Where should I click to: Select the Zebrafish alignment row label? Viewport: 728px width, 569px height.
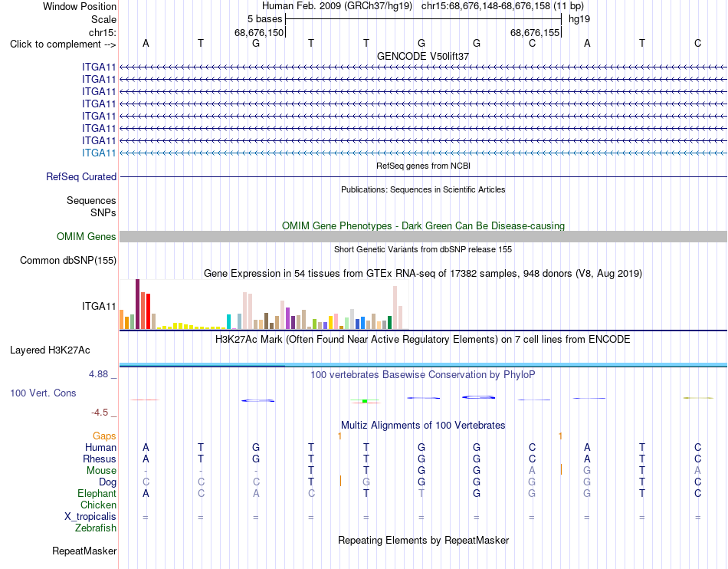96,528
